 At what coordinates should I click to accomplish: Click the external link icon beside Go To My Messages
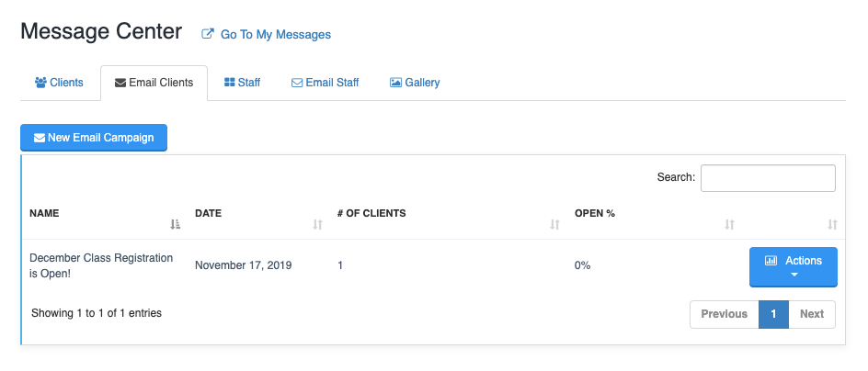[208, 35]
